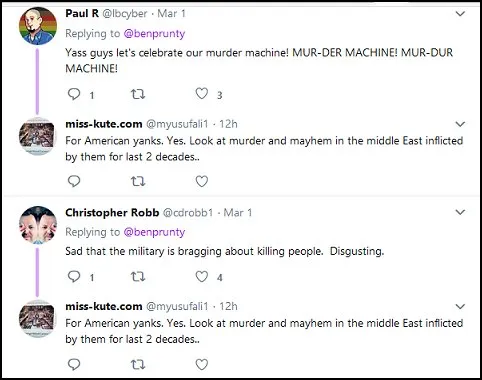Like Paul R's tweet with 3 likes
Viewport: 482px width, 380px height.
pos(202,94)
